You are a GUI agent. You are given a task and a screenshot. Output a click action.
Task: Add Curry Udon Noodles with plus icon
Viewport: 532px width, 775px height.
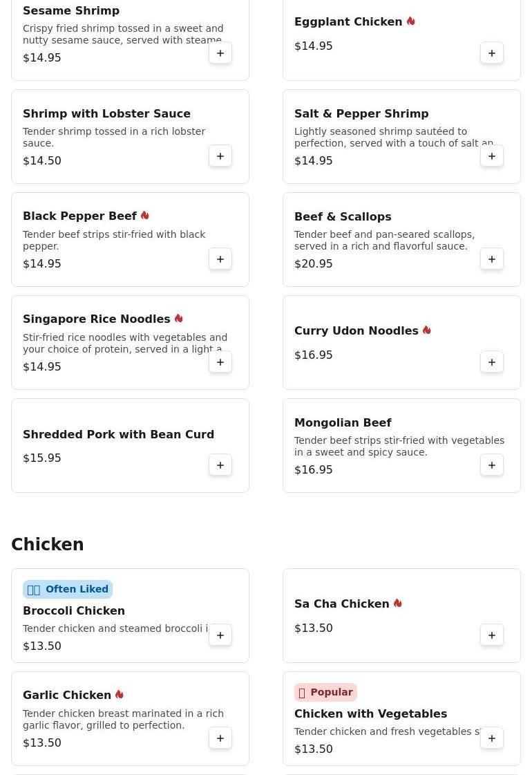pyautogui.click(x=491, y=362)
